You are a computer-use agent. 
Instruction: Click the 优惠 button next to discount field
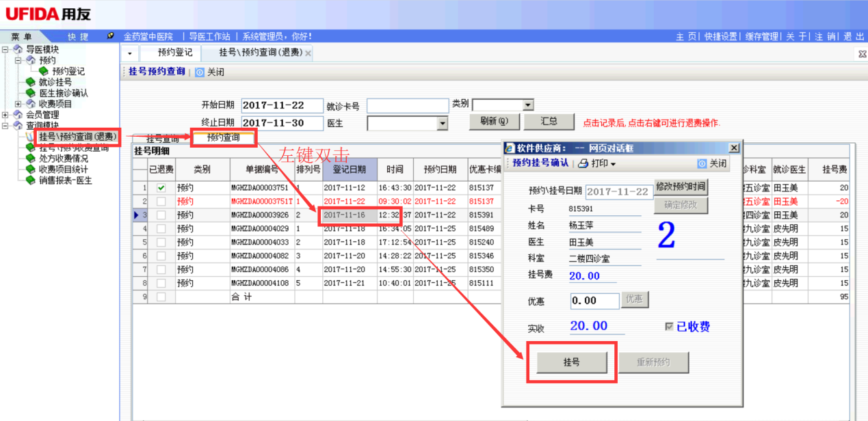coord(635,299)
